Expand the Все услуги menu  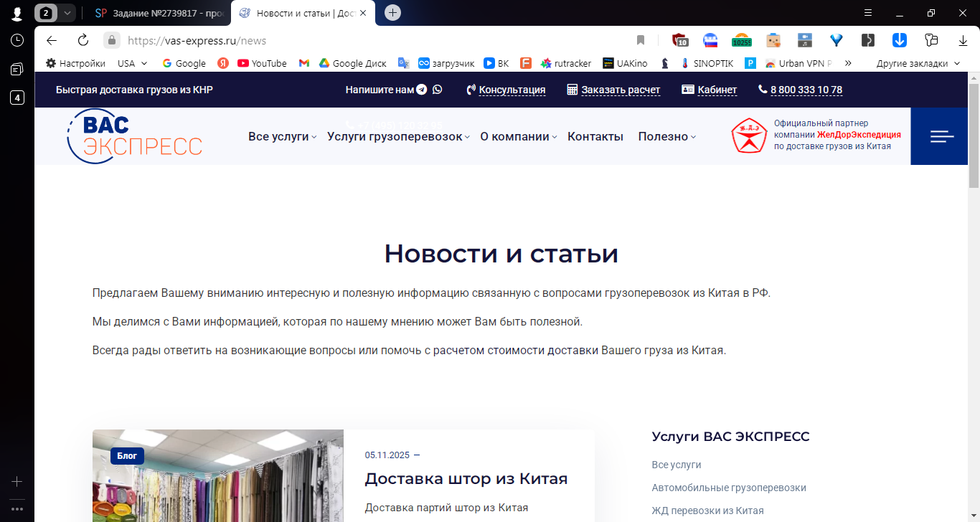283,136
